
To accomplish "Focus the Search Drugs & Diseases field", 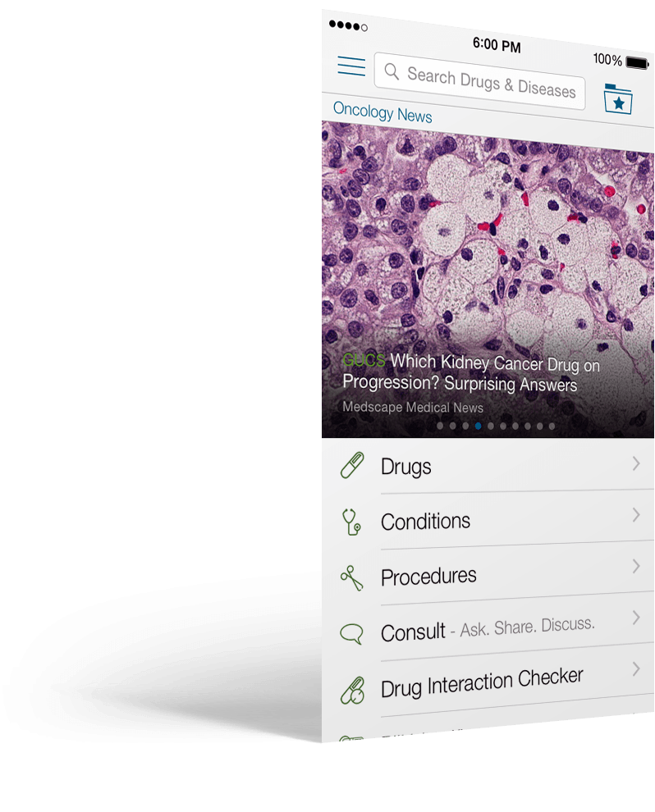I will point(480,80).
